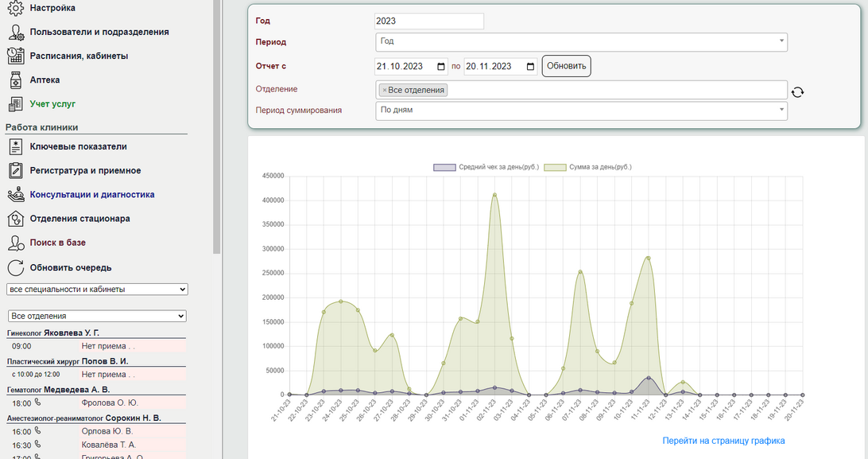Image resolution: width=868 pixels, height=459 pixels.
Task: Open Отделения стационара section
Action: [79, 219]
